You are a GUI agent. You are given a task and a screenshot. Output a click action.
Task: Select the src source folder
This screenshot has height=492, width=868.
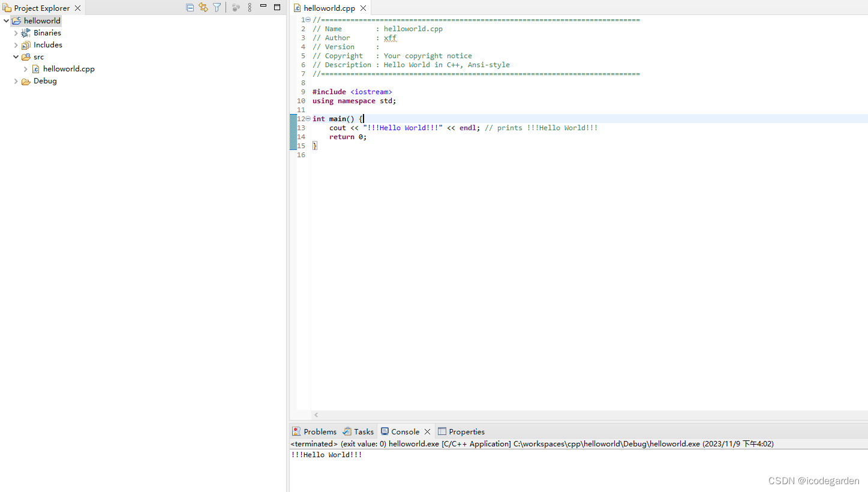click(x=38, y=57)
